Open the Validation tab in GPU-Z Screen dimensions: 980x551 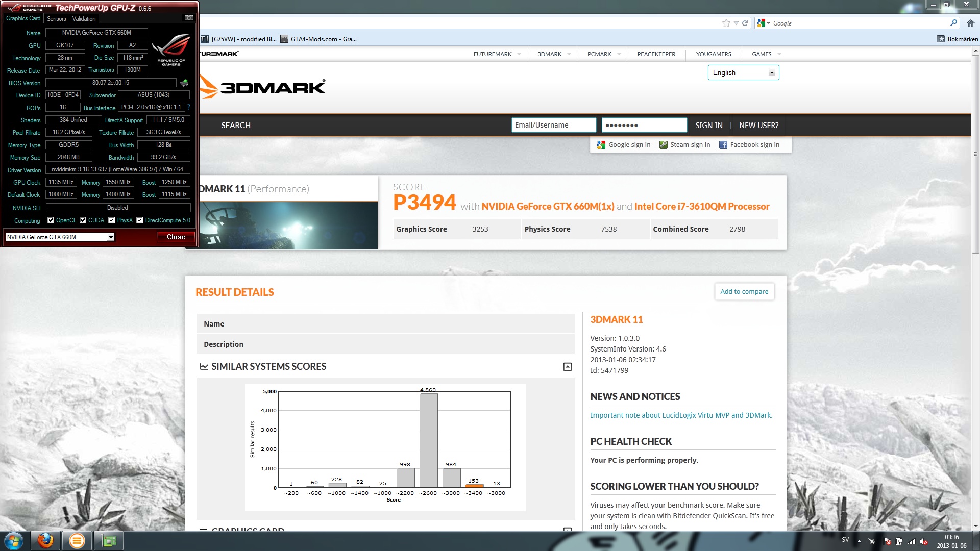point(84,19)
